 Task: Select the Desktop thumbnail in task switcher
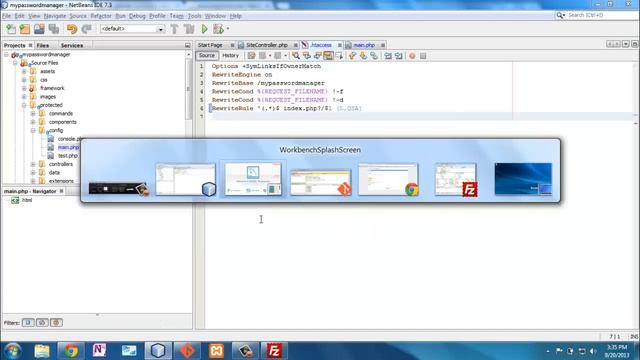pyautogui.click(x=523, y=179)
